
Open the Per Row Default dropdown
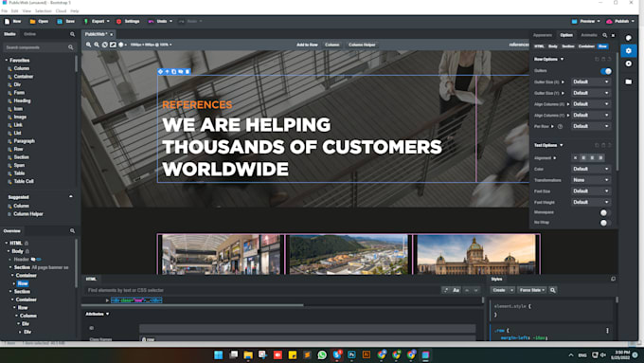click(591, 126)
